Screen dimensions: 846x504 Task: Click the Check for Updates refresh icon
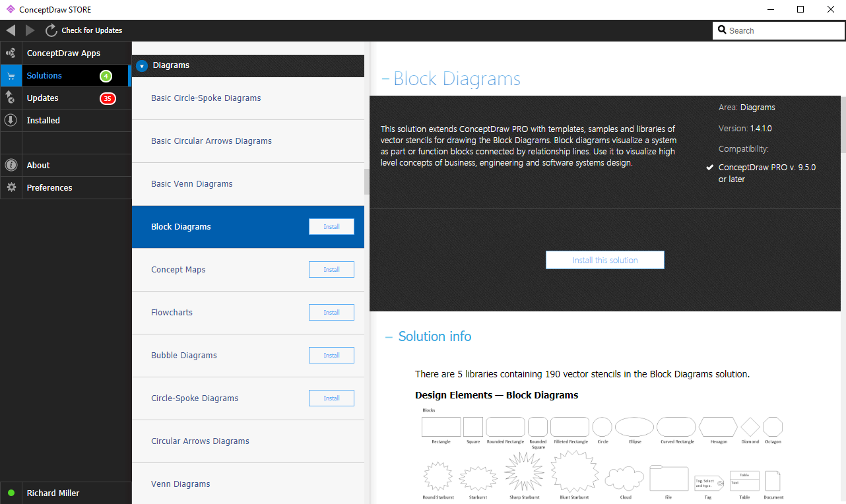tap(51, 30)
